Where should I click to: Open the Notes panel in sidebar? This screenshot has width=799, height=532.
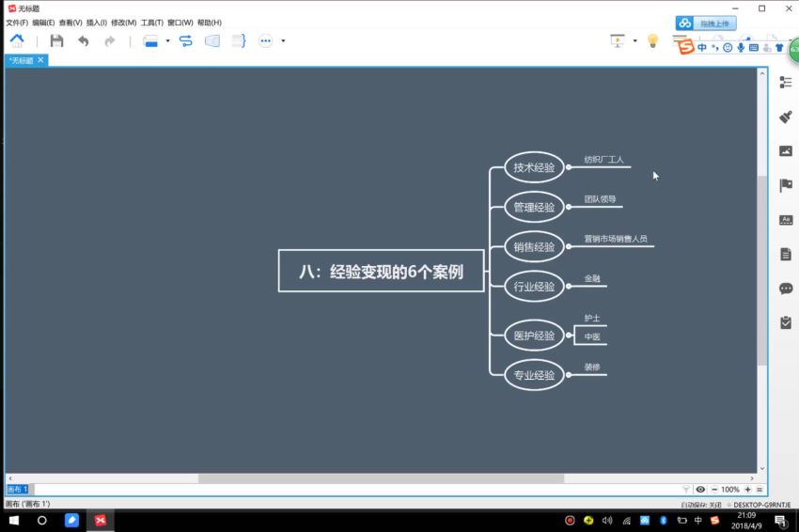tap(786, 254)
